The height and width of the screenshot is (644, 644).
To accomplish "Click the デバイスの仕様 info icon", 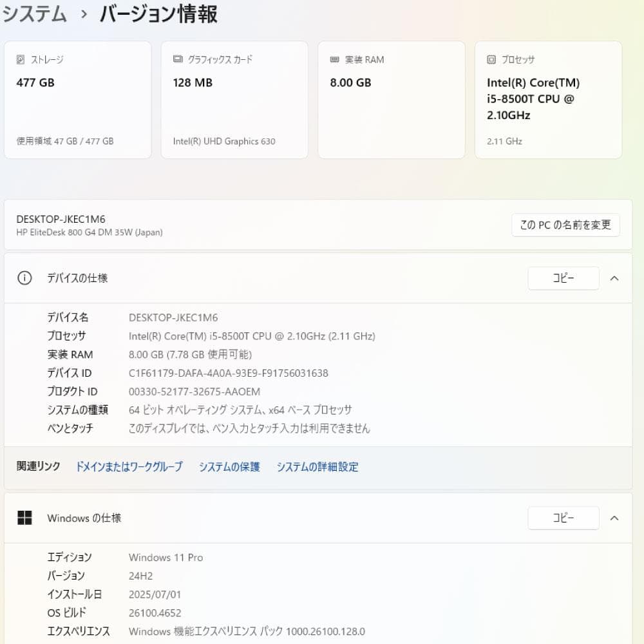I will [x=24, y=278].
